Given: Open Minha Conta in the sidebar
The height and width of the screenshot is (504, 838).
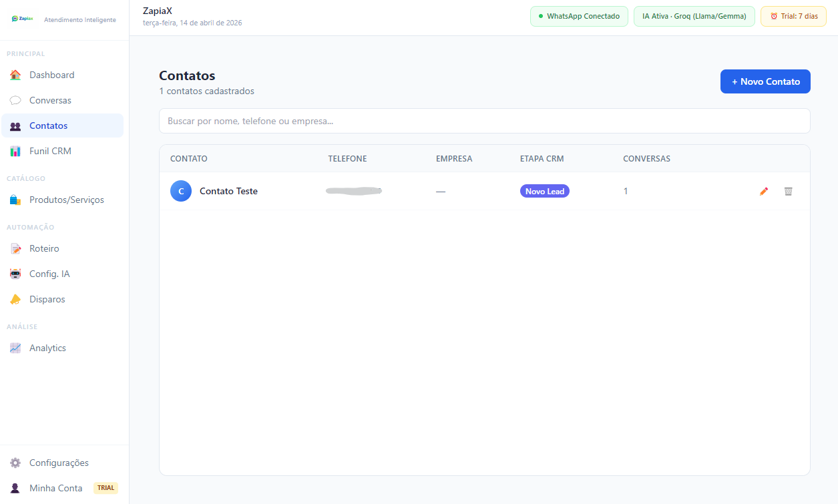Looking at the screenshot, I should (x=55, y=488).
